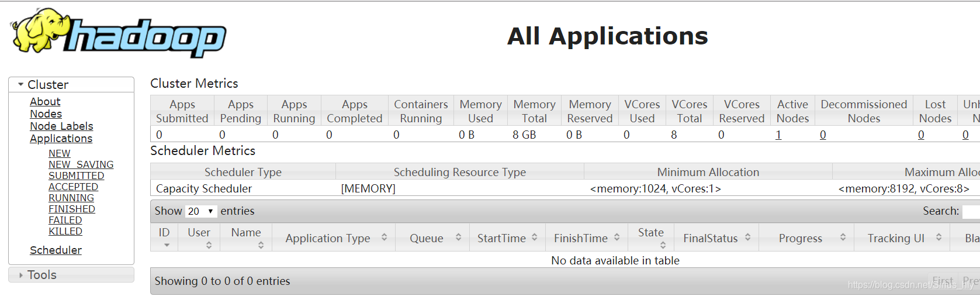The width and height of the screenshot is (980, 296).
Task: Sort table by Queue column
Action: click(432, 237)
